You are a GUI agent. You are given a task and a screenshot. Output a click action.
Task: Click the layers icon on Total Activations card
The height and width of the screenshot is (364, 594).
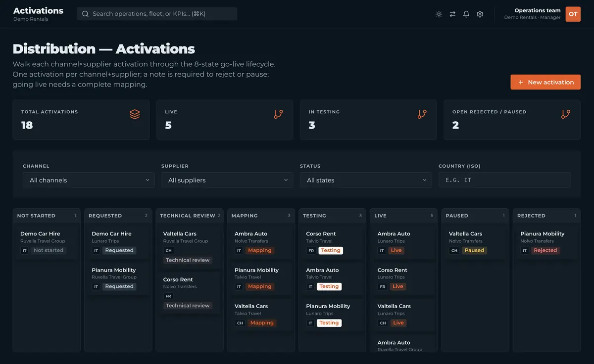(x=135, y=114)
